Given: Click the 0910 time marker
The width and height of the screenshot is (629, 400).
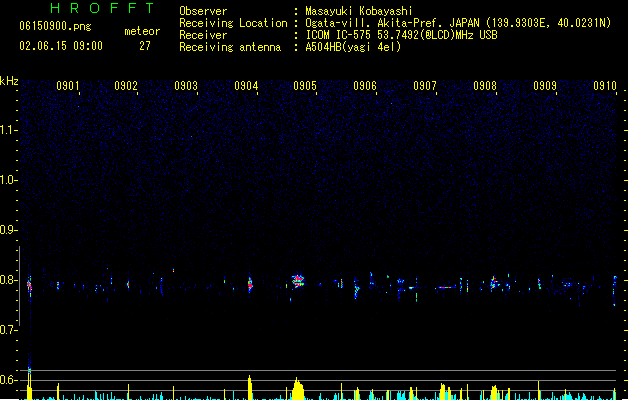Looking at the screenshot, I should pyautogui.click(x=605, y=86).
